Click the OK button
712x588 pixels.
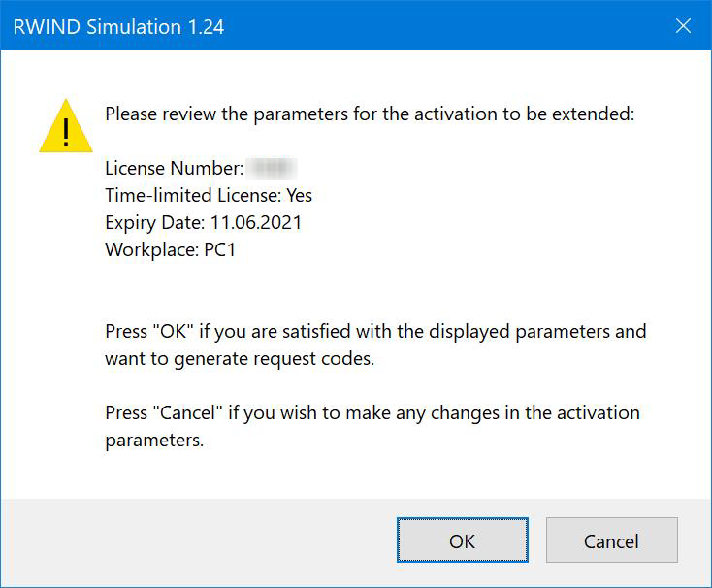462,541
